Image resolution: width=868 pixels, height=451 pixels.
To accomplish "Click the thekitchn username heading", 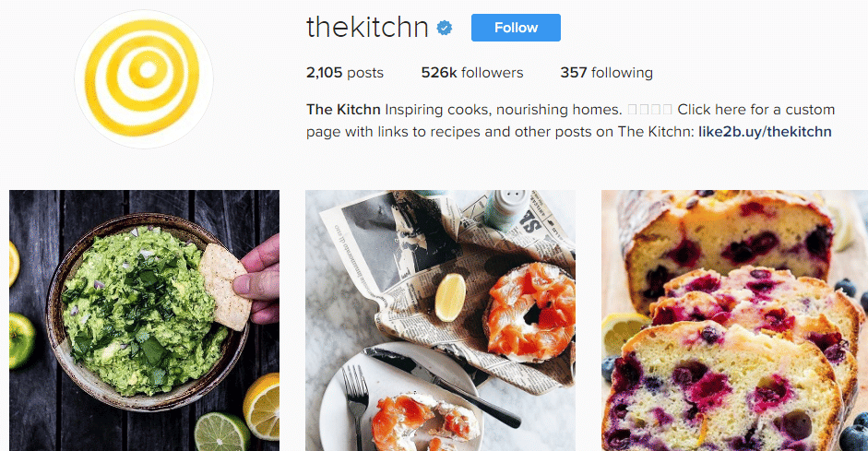I will coord(367,29).
